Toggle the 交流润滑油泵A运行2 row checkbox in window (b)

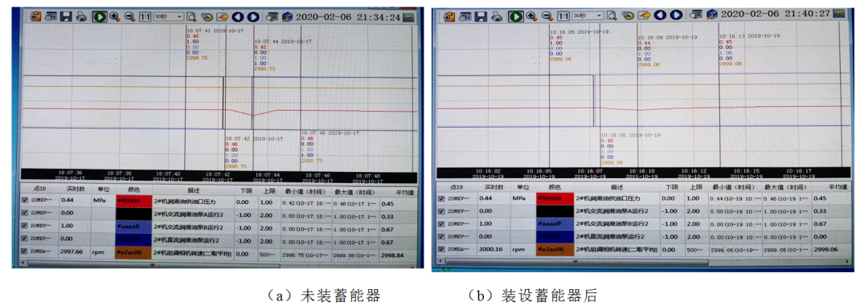click(441, 211)
